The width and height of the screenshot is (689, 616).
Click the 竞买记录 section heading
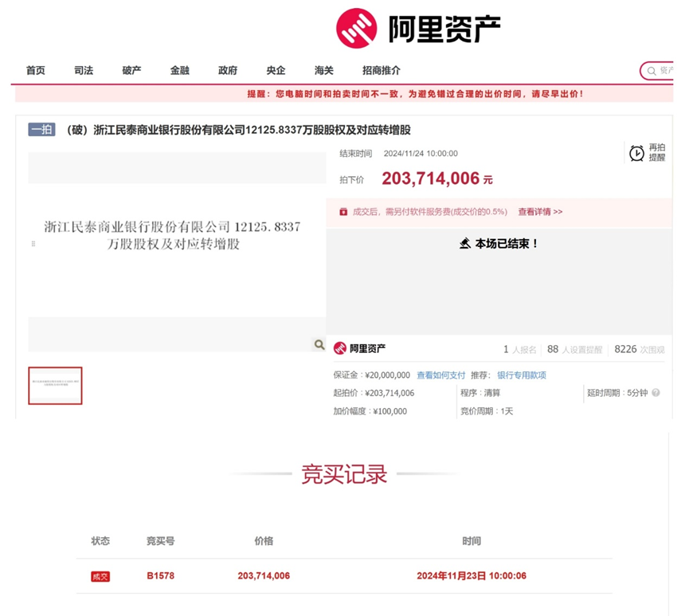point(344,474)
